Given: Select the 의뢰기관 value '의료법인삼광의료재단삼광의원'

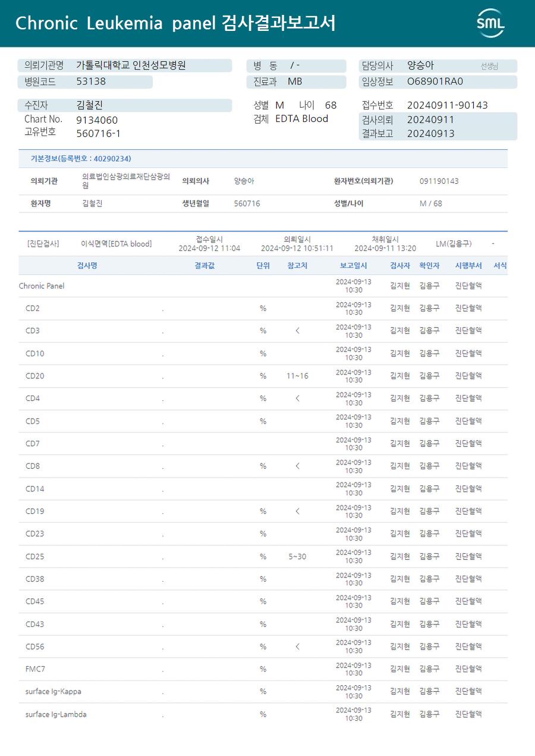Looking at the screenshot, I should click(126, 181).
